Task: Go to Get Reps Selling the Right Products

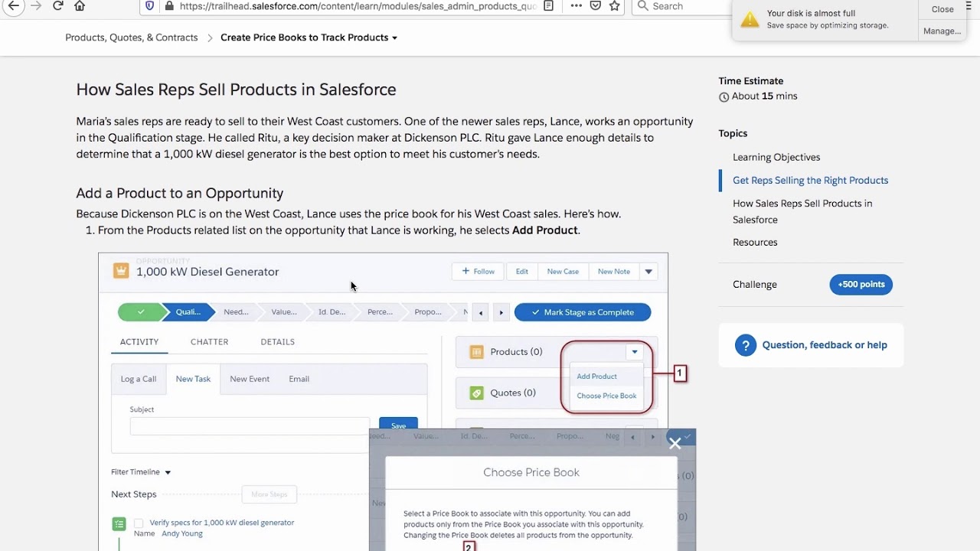Action: point(810,180)
